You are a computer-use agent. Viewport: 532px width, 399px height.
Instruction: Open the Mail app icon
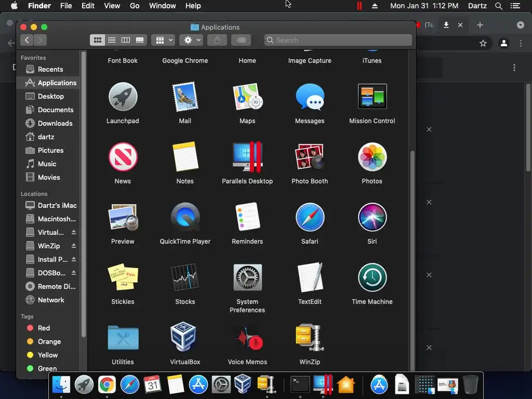pyautogui.click(x=185, y=97)
